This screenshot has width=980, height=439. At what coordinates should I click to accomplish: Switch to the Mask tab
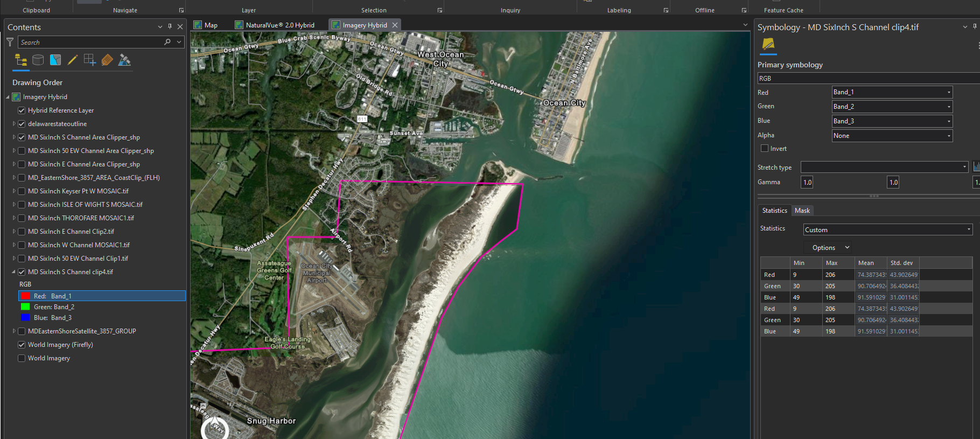click(802, 211)
